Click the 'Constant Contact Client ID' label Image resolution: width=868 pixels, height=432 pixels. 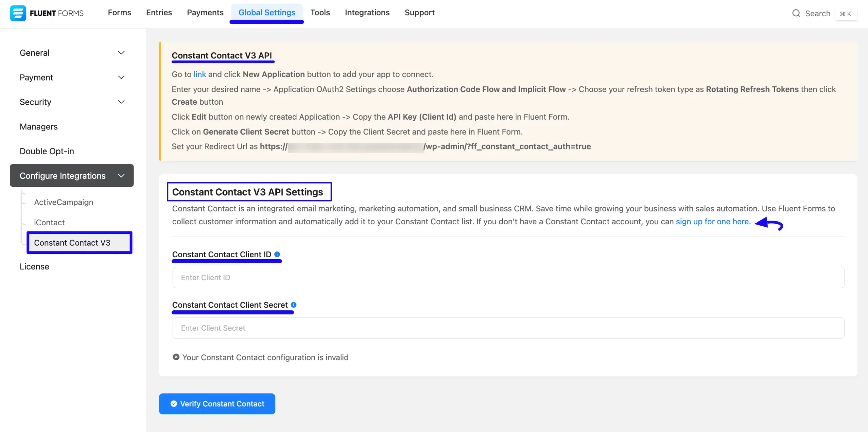click(x=222, y=254)
